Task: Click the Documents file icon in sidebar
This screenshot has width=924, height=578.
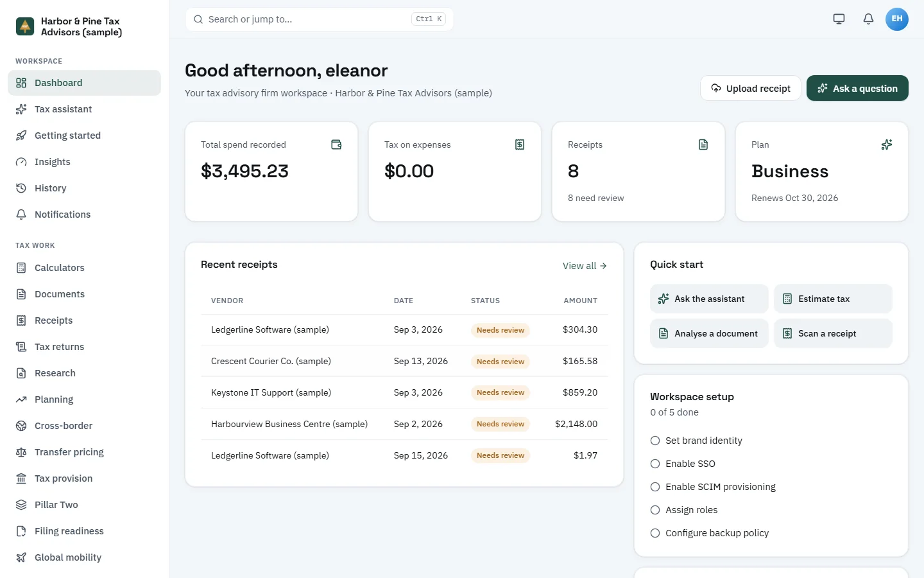Action: pyautogui.click(x=21, y=294)
